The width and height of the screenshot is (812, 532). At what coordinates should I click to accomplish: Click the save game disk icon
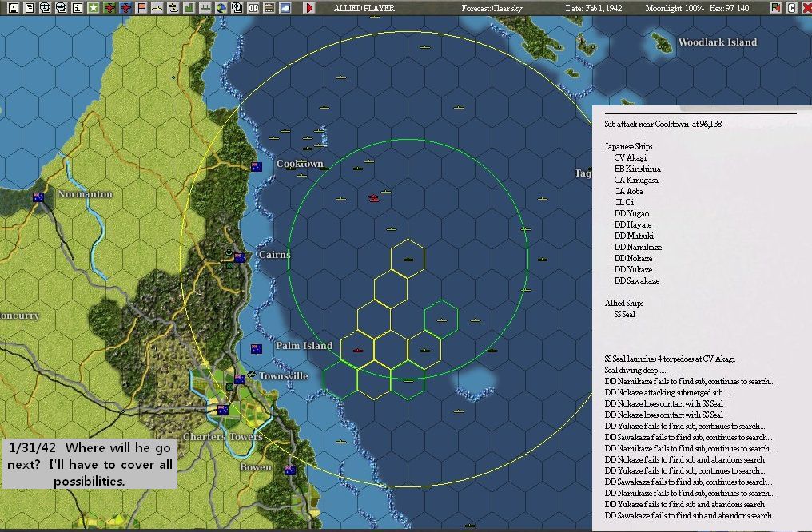[14, 8]
